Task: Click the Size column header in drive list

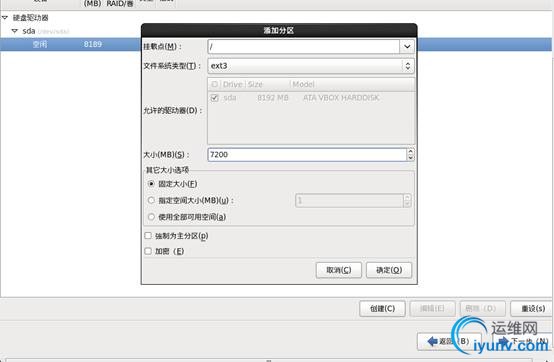Action: [255, 84]
